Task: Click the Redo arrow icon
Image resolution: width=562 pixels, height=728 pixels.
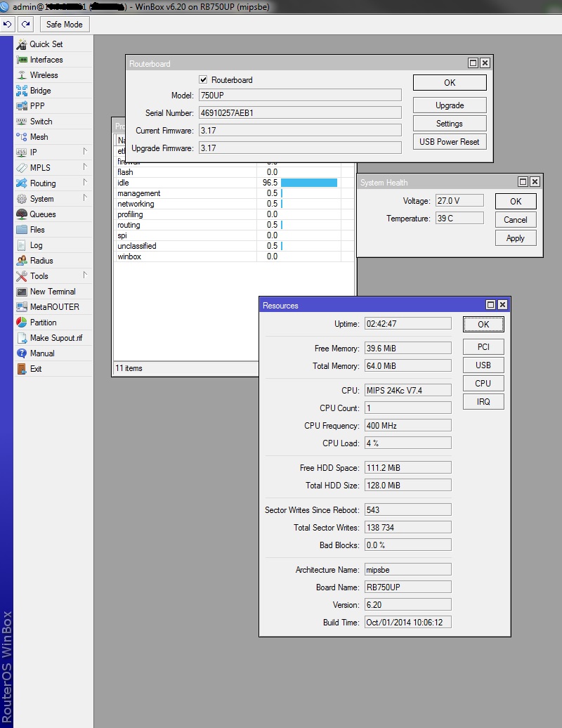Action: [25, 24]
